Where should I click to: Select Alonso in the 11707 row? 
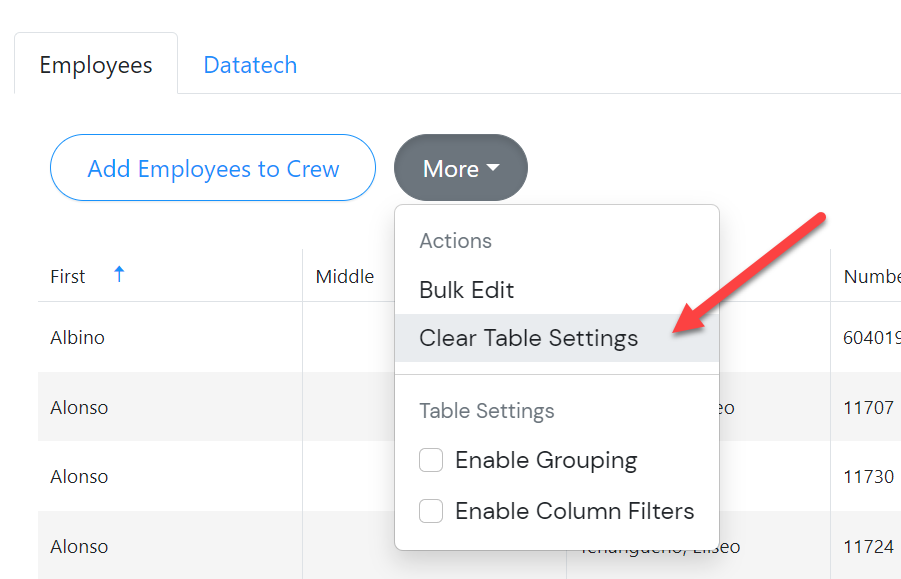click(x=79, y=407)
